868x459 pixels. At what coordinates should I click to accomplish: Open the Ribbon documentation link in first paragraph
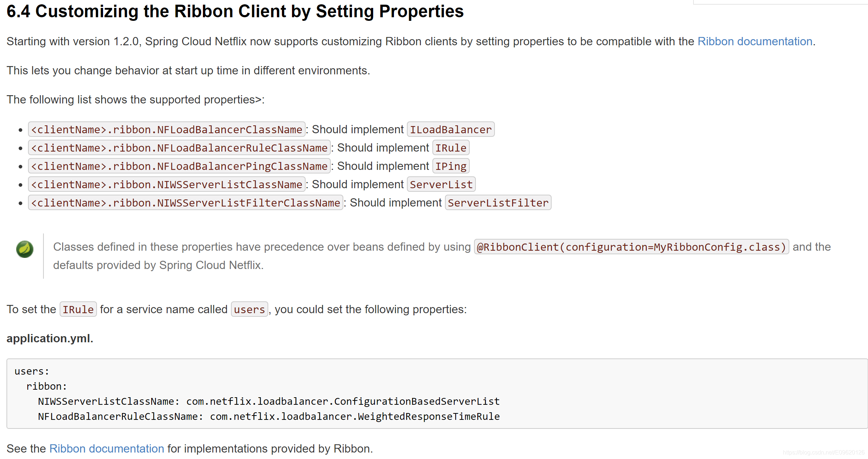pyautogui.click(x=755, y=42)
